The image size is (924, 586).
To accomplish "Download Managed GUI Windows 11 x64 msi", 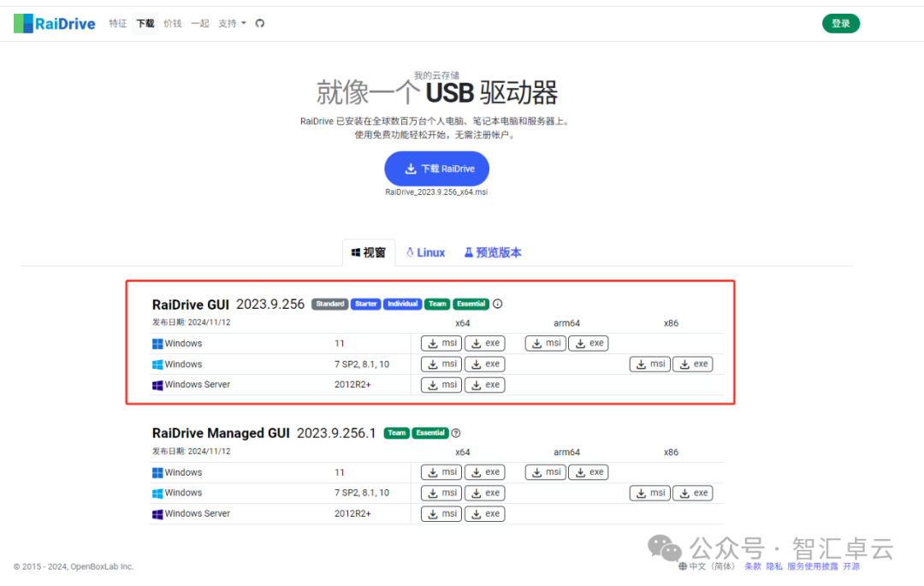I will point(441,472).
